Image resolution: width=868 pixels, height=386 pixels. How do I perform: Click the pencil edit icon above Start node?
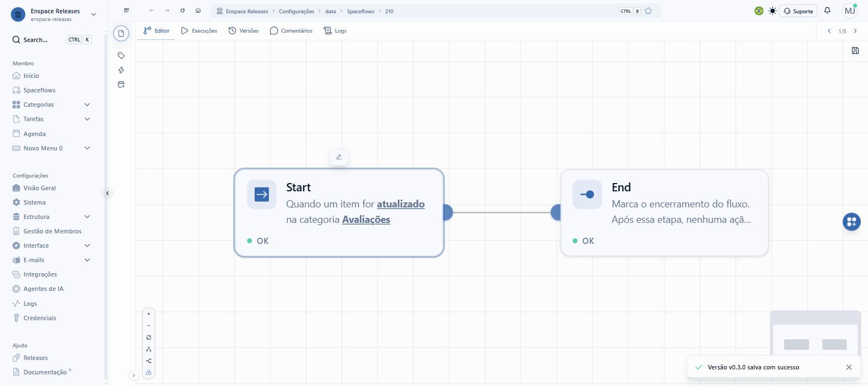coord(339,157)
